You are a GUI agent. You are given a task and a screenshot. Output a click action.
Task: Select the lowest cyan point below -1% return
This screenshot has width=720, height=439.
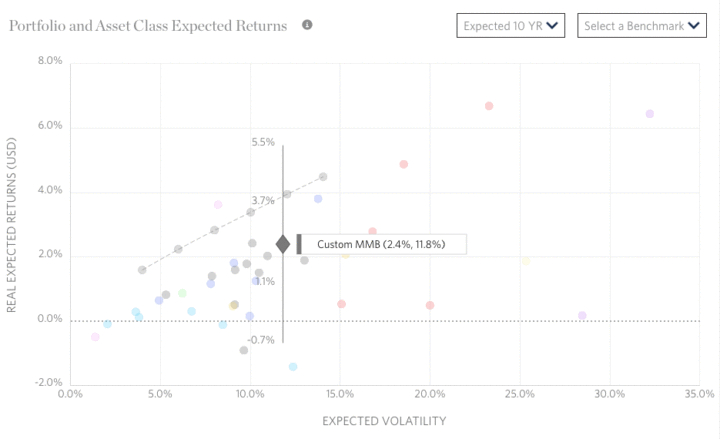pyautogui.click(x=293, y=367)
